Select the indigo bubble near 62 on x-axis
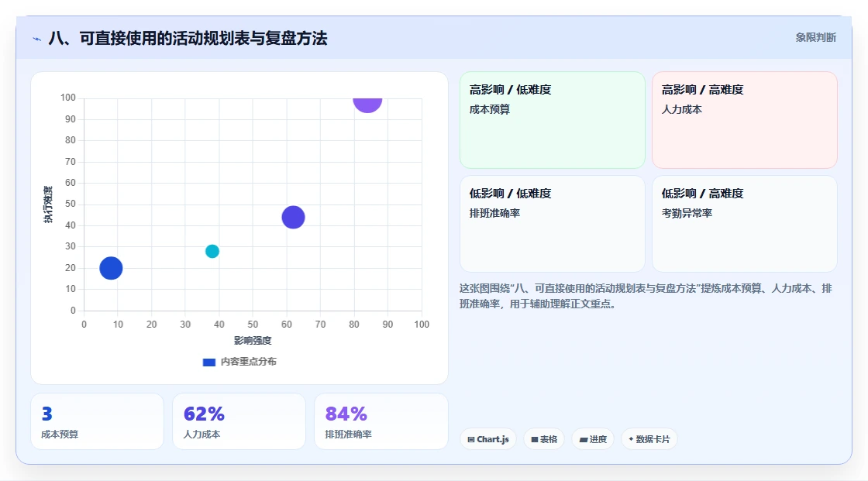 coord(294,217)
